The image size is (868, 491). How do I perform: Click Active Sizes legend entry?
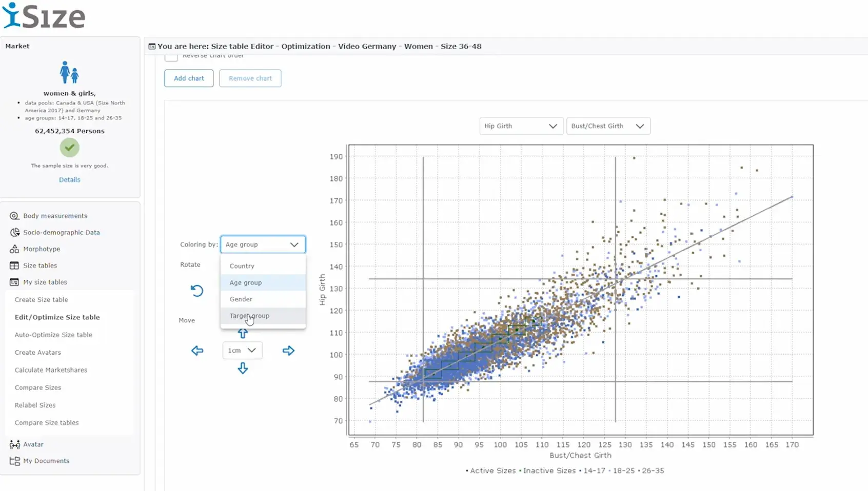[x=491, y=470]
